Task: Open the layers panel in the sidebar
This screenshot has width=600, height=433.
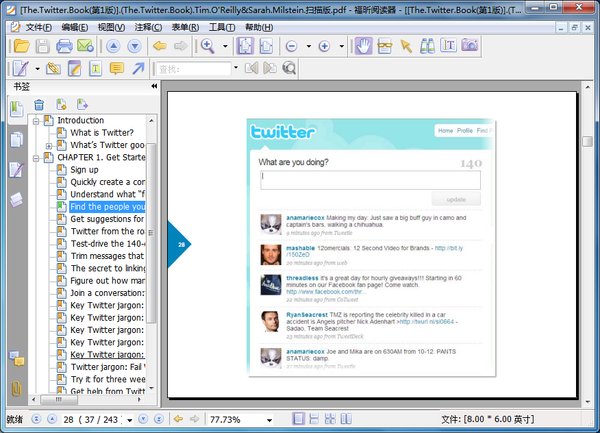Action: (x=16, y=199)
